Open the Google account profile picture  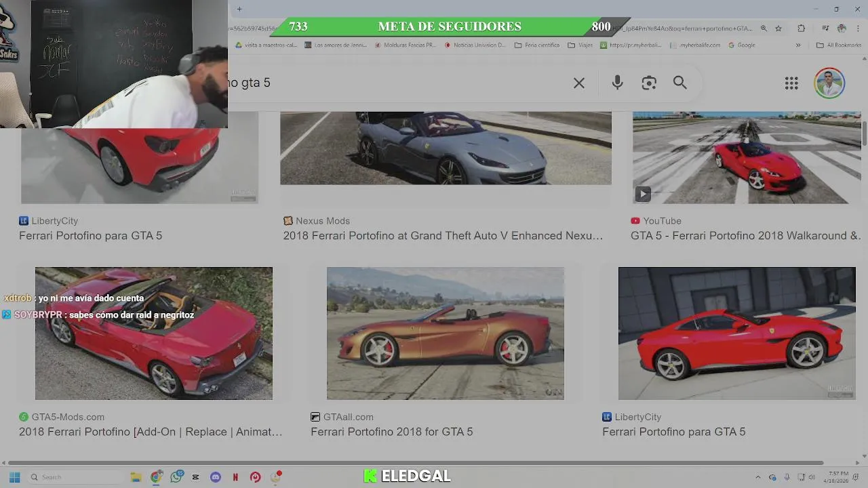click(829, 83)
